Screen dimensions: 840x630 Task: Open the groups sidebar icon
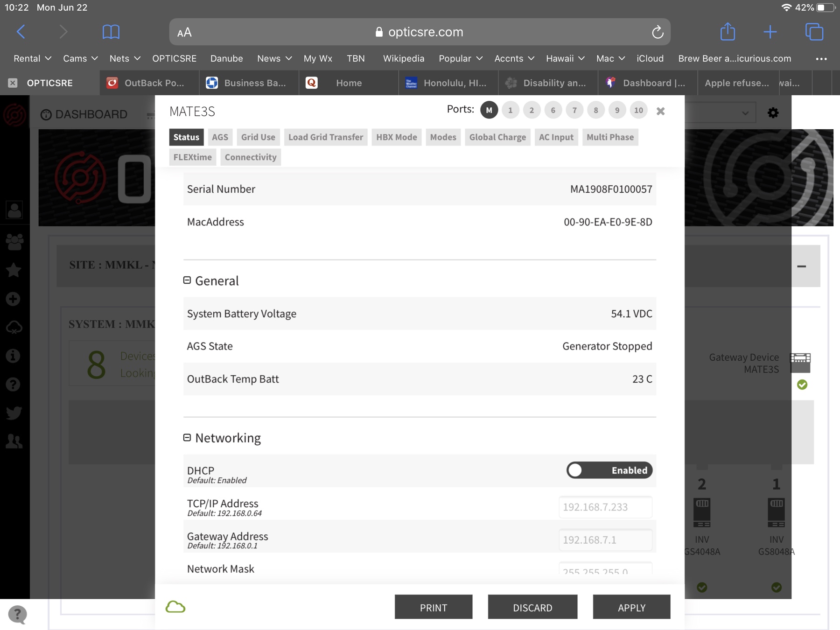[x=14, y=242]
